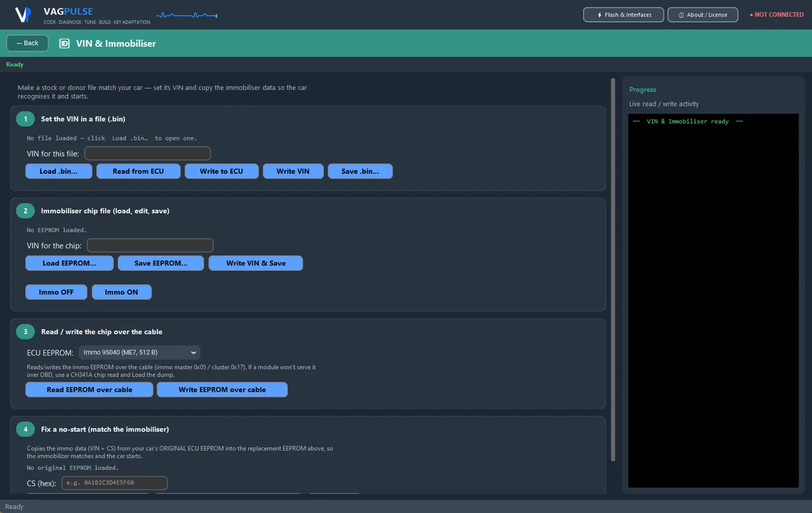Click 'Ready' in the bottom status bar
Image resolution: width=812 pixels, height=513 pixels.
(14, 507)
